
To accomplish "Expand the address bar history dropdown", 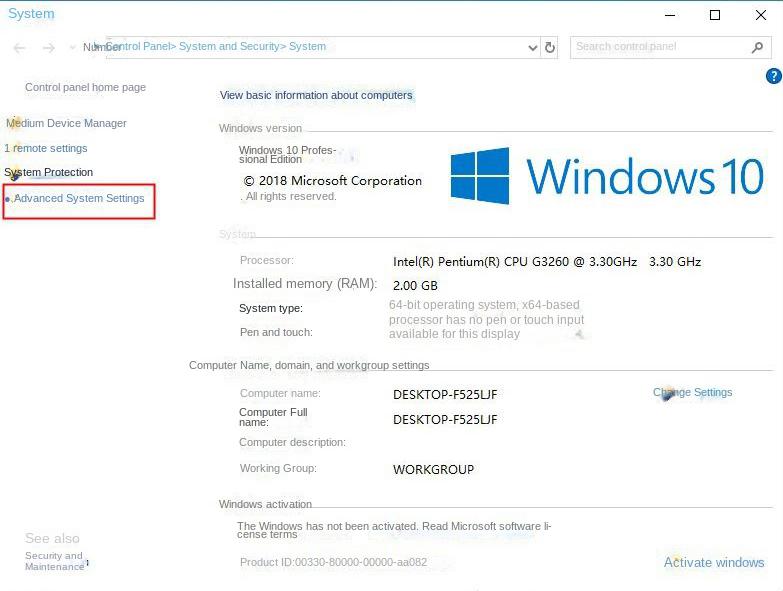I will pyautogui.click(x=533, y=48).
